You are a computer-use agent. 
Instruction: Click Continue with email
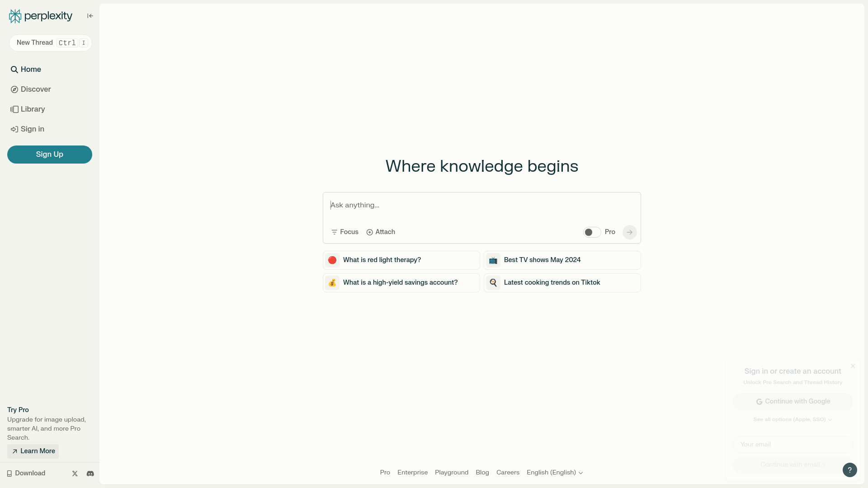tap(793, 465)
